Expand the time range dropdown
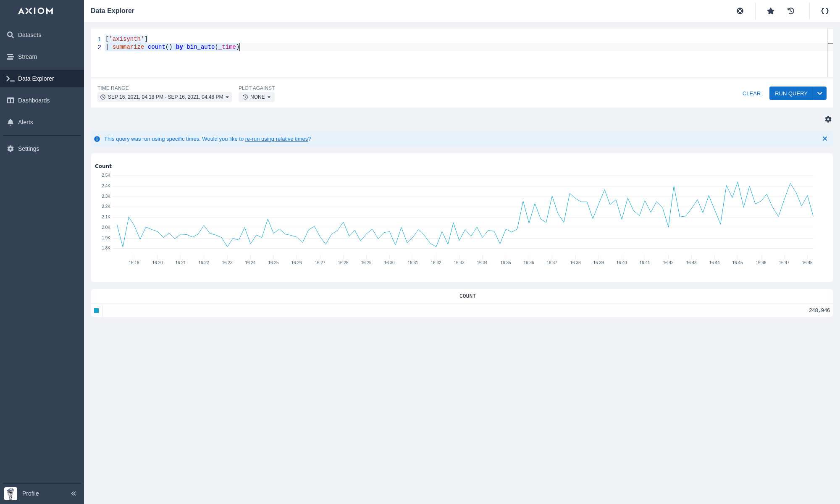 pos(165,97)
